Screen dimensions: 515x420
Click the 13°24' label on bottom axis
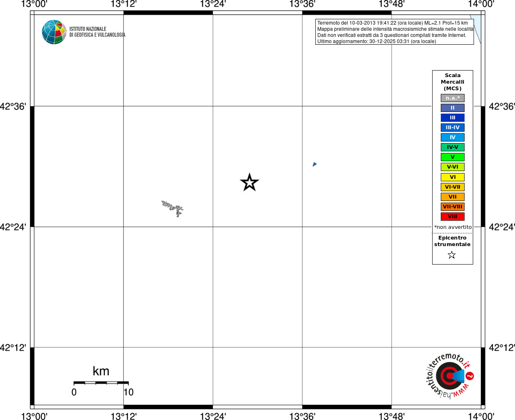[x=213, y=416]
